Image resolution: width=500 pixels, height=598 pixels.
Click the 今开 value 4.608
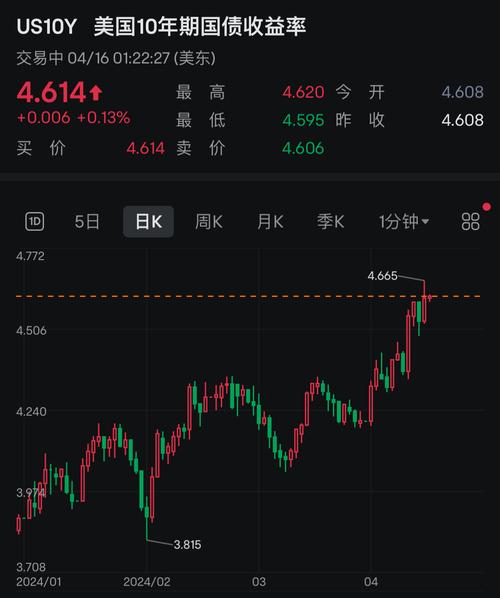(x=463, y=92)
